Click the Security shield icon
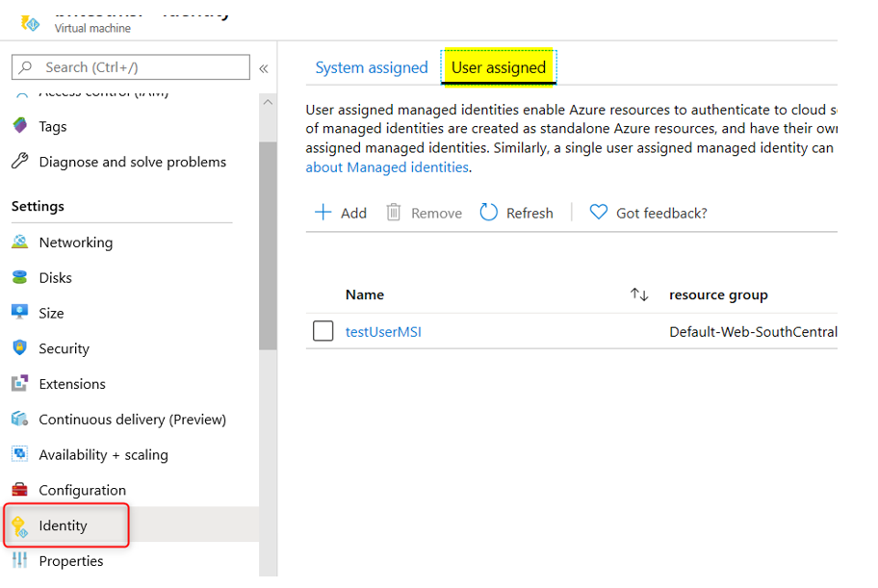Screen dimensions: 878x588 pos(20,347)
